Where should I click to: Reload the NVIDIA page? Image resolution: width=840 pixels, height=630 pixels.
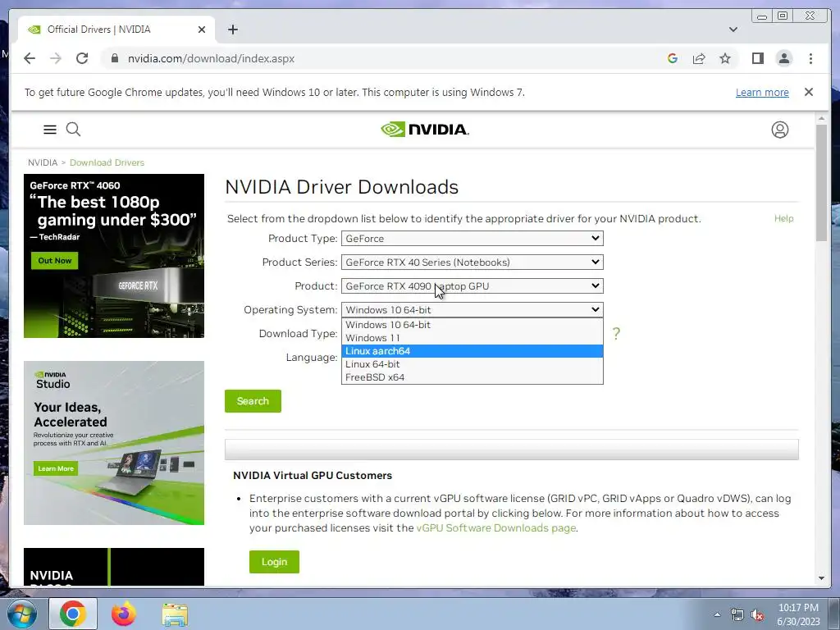(82, 58)
